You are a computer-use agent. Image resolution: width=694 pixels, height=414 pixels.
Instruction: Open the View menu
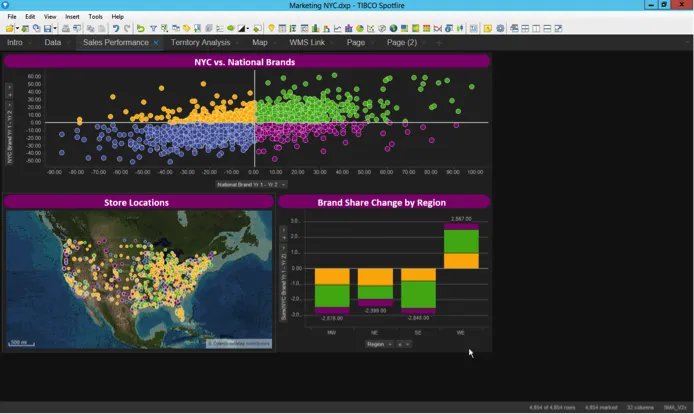[50, 16]
